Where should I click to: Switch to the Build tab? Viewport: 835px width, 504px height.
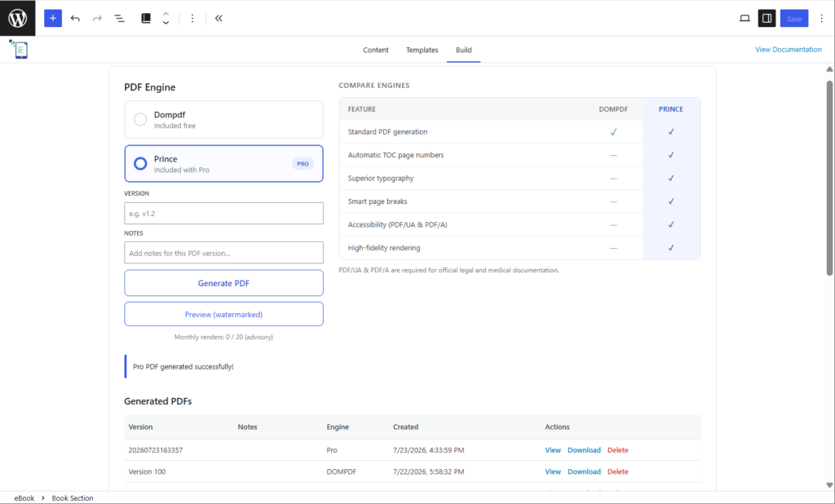463,50
